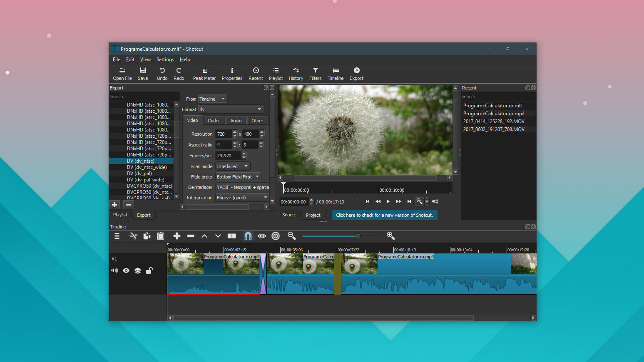Open the Format dropdown

coord(231,109)
